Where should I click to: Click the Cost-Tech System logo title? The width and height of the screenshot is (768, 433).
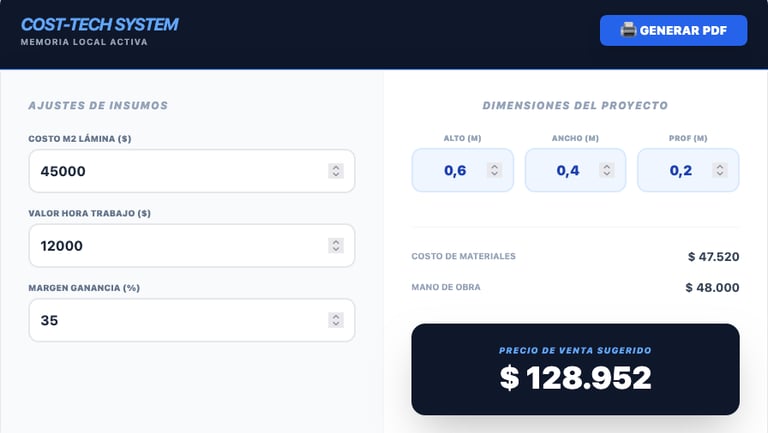pyautogui.click(x=99, y=24)
